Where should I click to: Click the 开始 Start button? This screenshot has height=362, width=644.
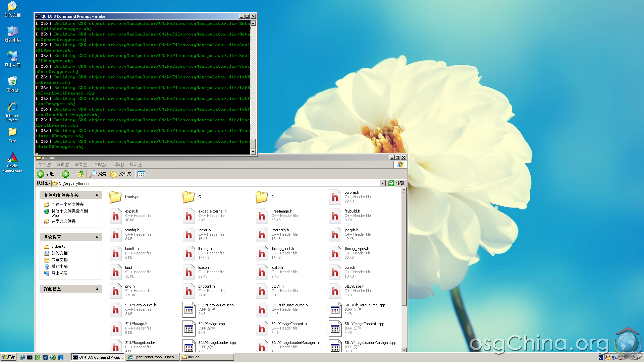coord(9,357)
